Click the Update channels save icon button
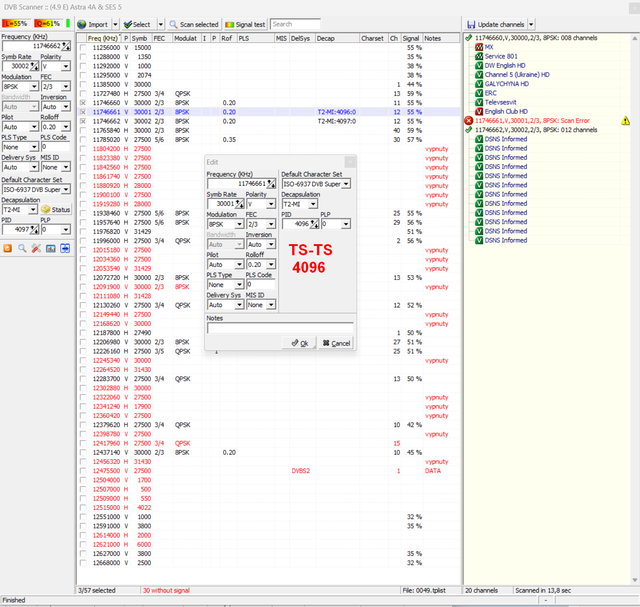Viewport: 640px width, 607px height. pos(496,24)
